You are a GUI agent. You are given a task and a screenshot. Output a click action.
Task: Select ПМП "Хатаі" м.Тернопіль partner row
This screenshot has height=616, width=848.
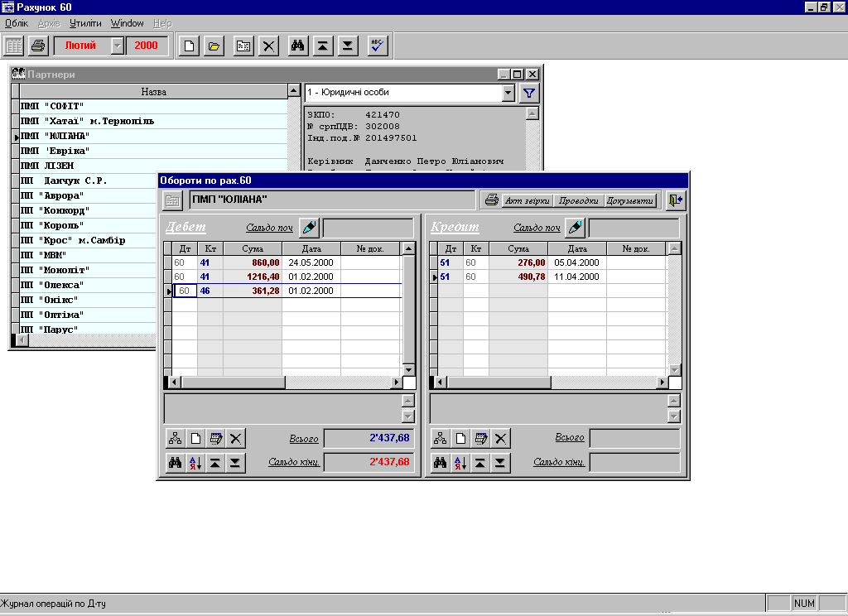153,121
